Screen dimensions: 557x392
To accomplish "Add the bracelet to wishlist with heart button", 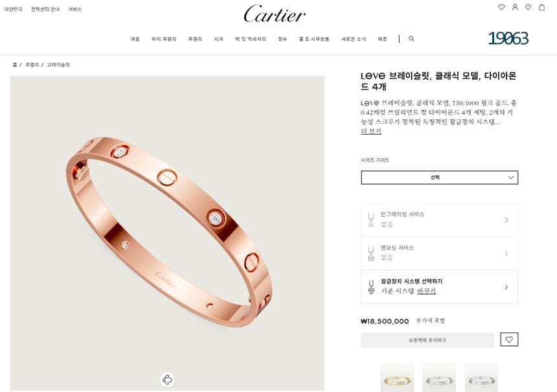I will [x=509, y=340].
